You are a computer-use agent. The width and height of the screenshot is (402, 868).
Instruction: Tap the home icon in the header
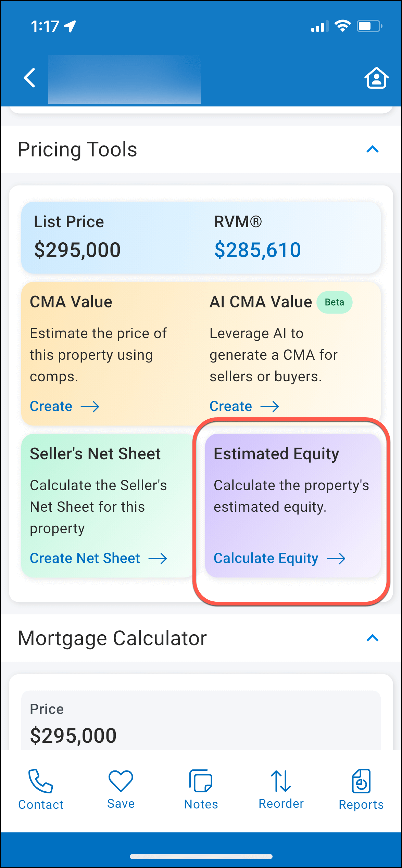pos(376,78)
